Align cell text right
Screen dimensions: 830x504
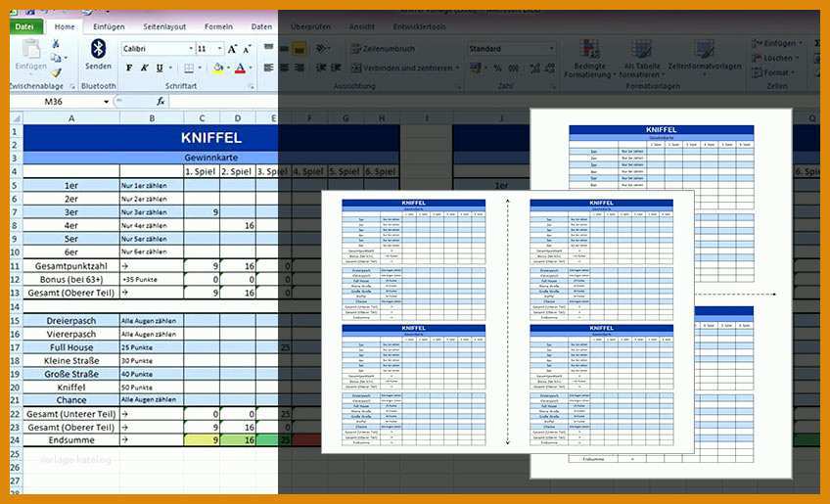click(300, 68)
